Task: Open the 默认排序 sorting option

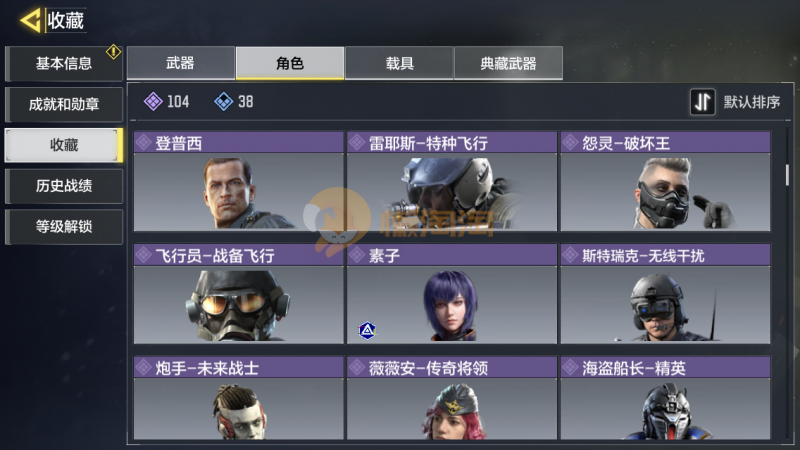Action: pyautogui.click(x=752, y=102)
